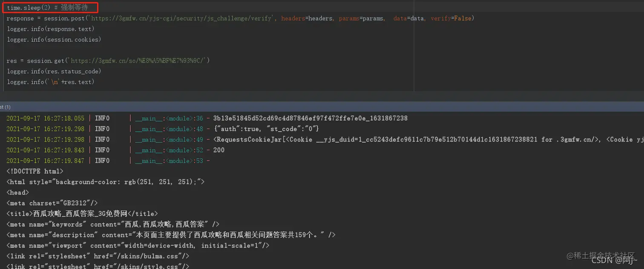Click the <head> output line
The height and width of the screenshot is (269, 644).
[17, 193]
